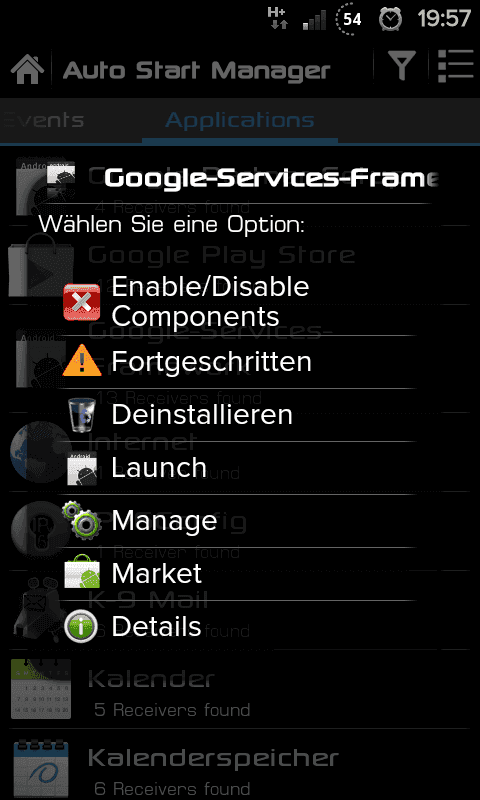Open the filter funnel icon

[x=402, y=66]
